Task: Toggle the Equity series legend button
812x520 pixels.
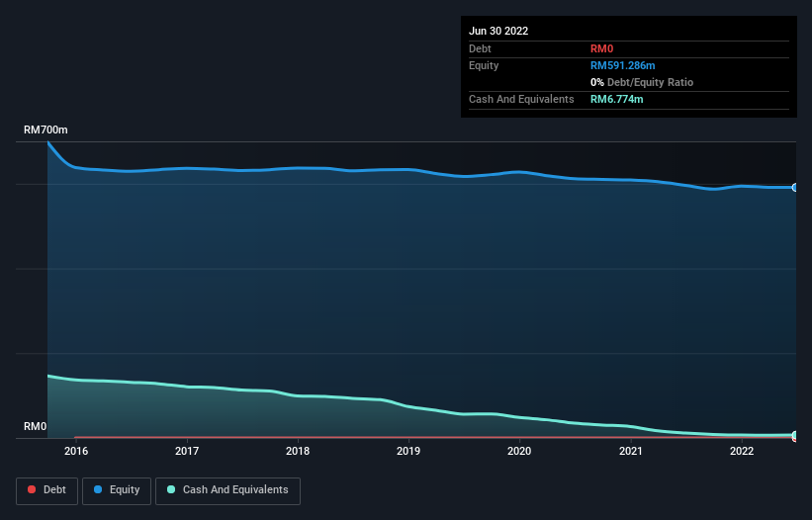Action: pyautogui.click(x=117, y=490)
